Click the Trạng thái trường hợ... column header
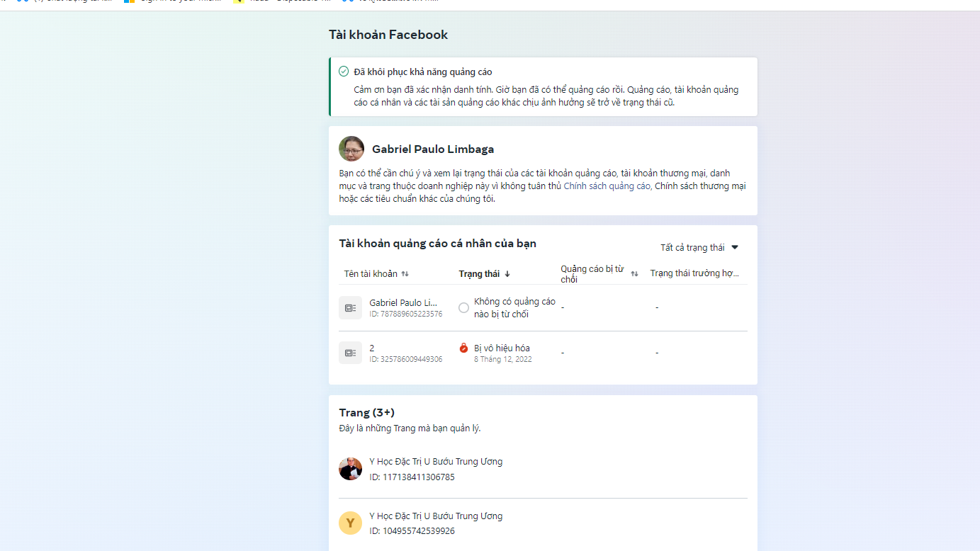 694,274
